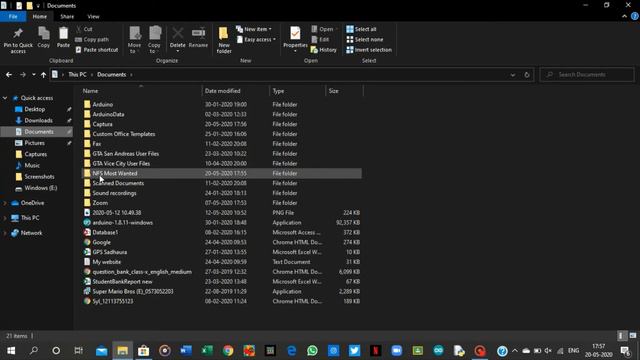Screen dimensions: 640x360
Task: Select Pictures in navigation pane
Action: pyautogui.click(x=35, y=143)
